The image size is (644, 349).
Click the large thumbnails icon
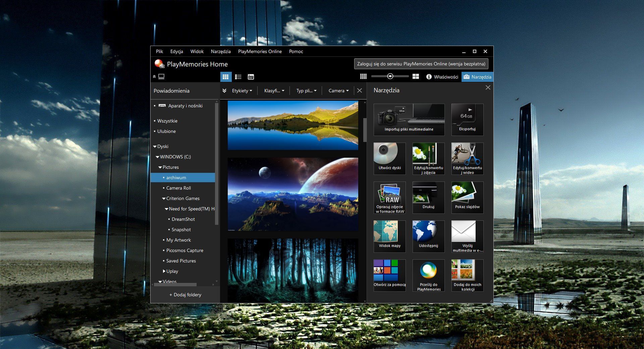click(416, 77)
